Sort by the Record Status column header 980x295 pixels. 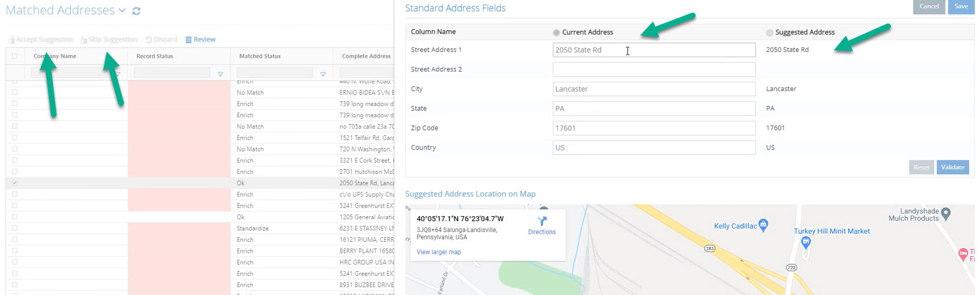point(155,56)
